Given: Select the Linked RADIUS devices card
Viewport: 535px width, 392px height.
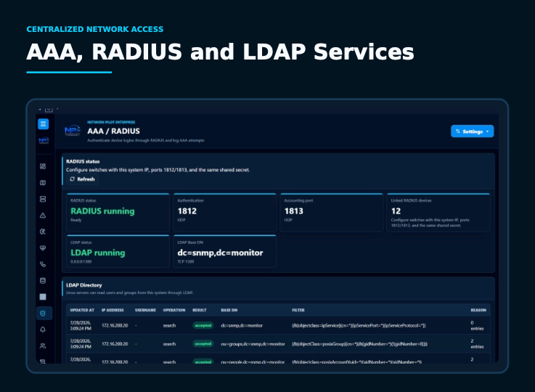Looking at the screenshot, I should tap(438, 212).
